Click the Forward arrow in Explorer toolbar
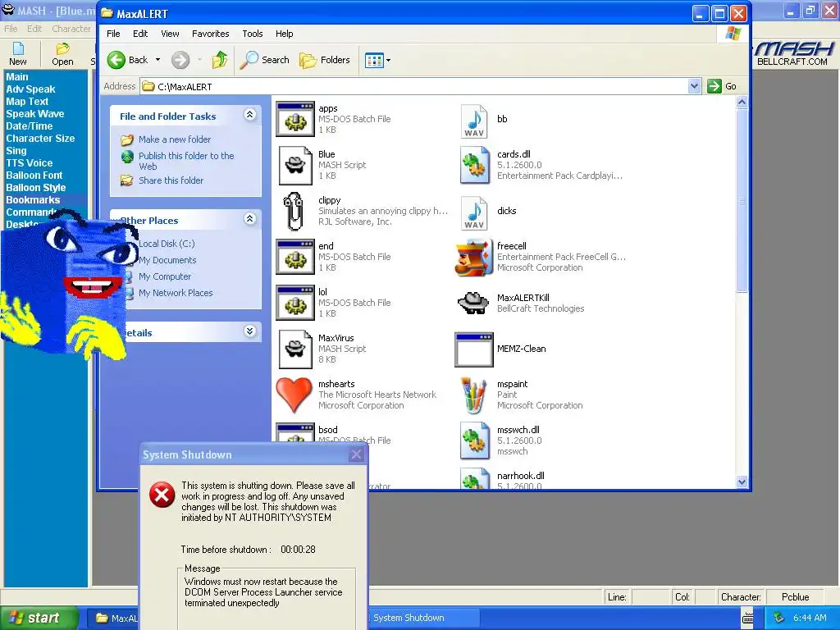Screen dimensions: 840x630 click(180, 60)
